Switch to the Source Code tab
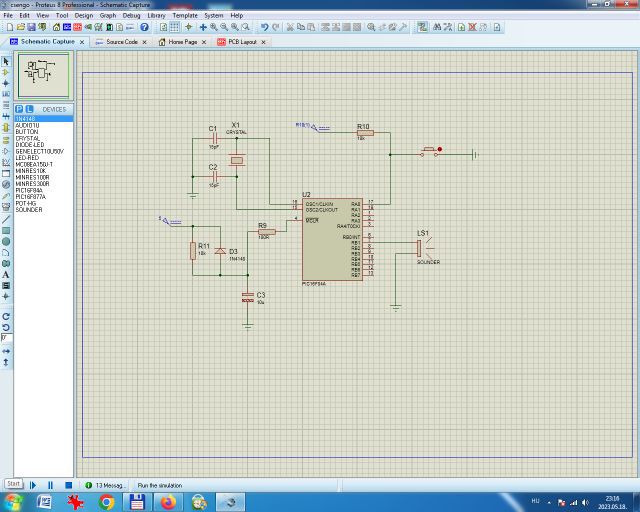 coord(121,42)
